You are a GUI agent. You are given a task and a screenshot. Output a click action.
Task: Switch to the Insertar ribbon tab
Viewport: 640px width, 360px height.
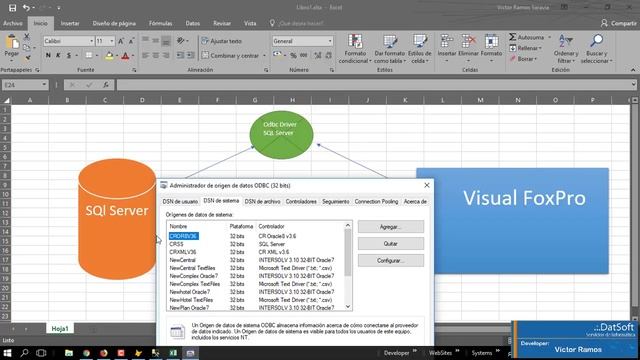(70, 23)
